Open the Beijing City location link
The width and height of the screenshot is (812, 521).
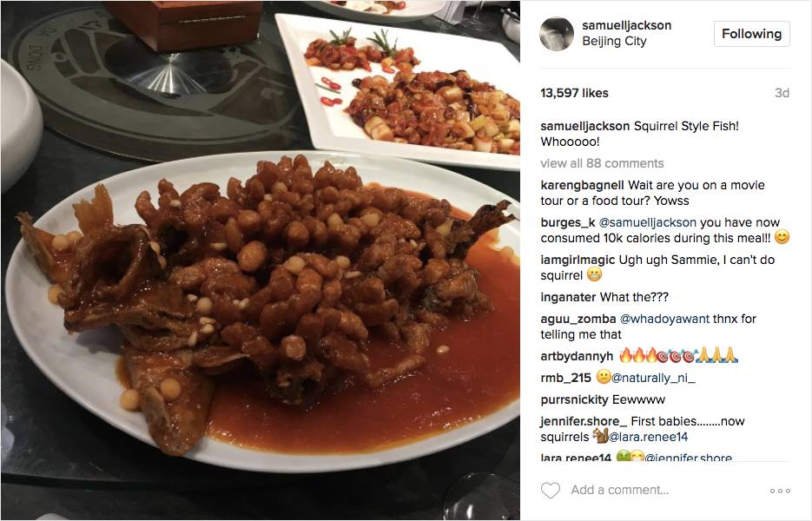pos(614,42)
